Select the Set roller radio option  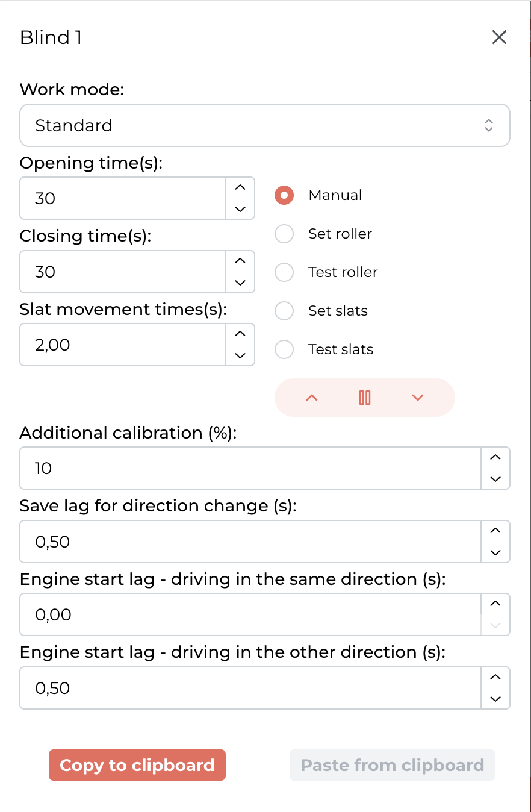point(284,234)
